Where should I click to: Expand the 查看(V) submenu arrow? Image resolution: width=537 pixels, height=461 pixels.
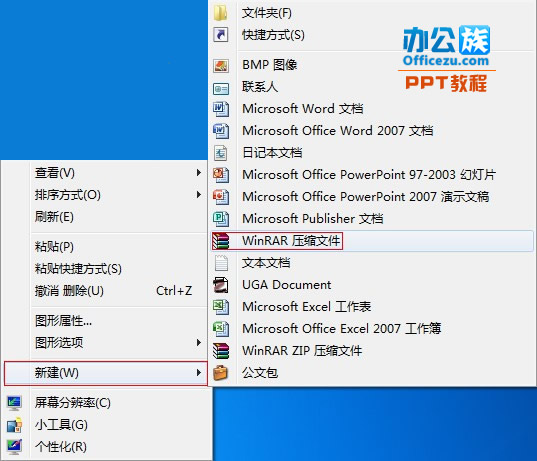click(x=199, y=173)
